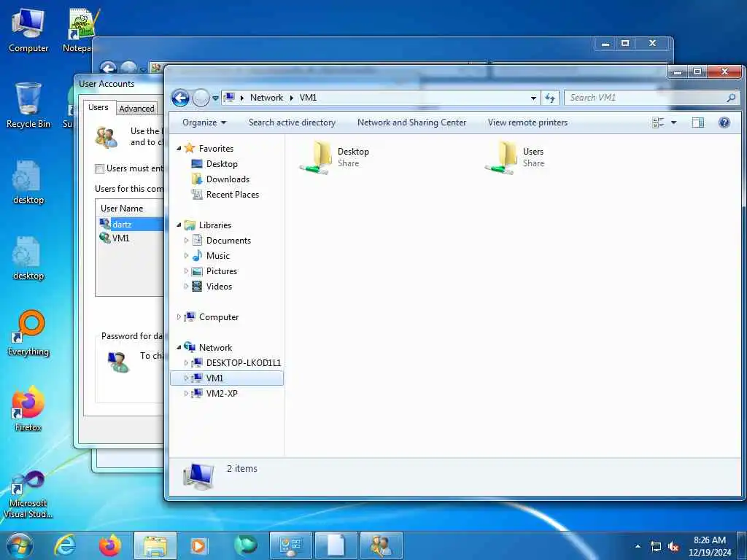Select the Music library
This screenshot has width=747, height=560.
coord(217,256)
